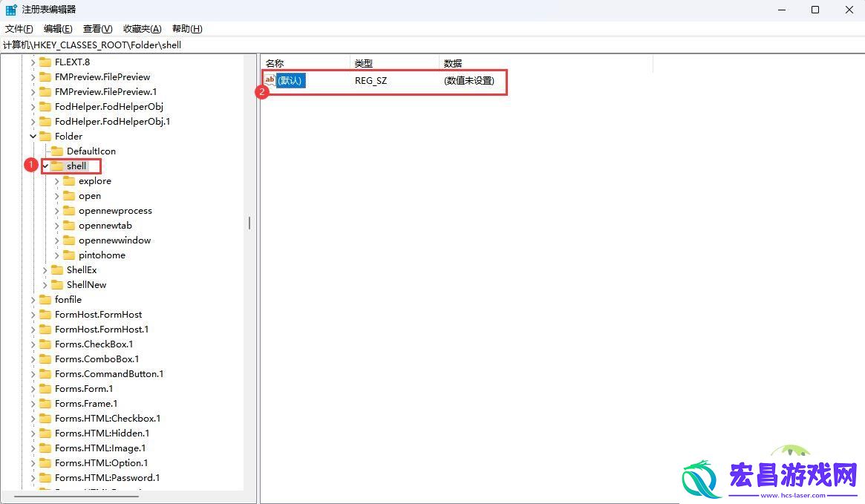The width and height of the screenshot is (865, 504).
Task: Open the 文件(F) menu
Action: 19,29
